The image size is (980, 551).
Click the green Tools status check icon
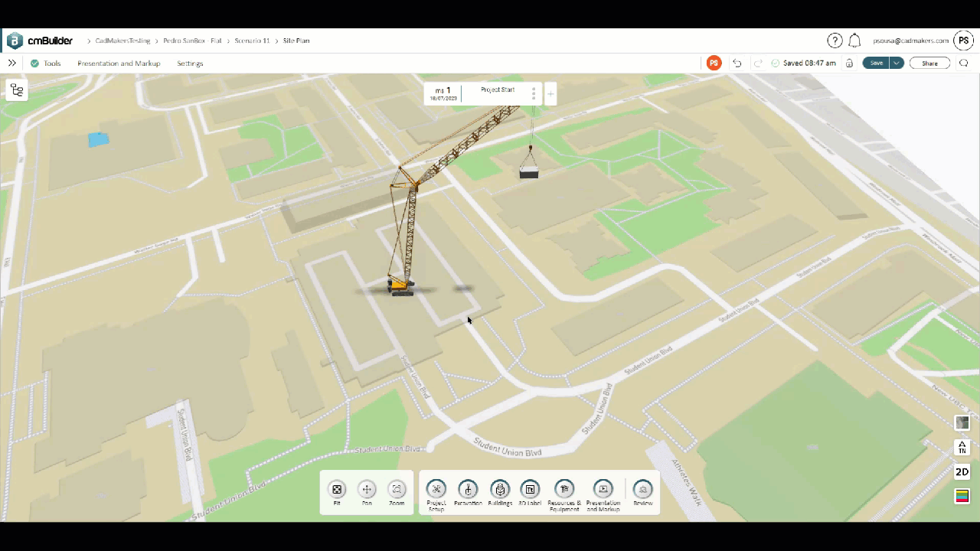coord(34,64)
